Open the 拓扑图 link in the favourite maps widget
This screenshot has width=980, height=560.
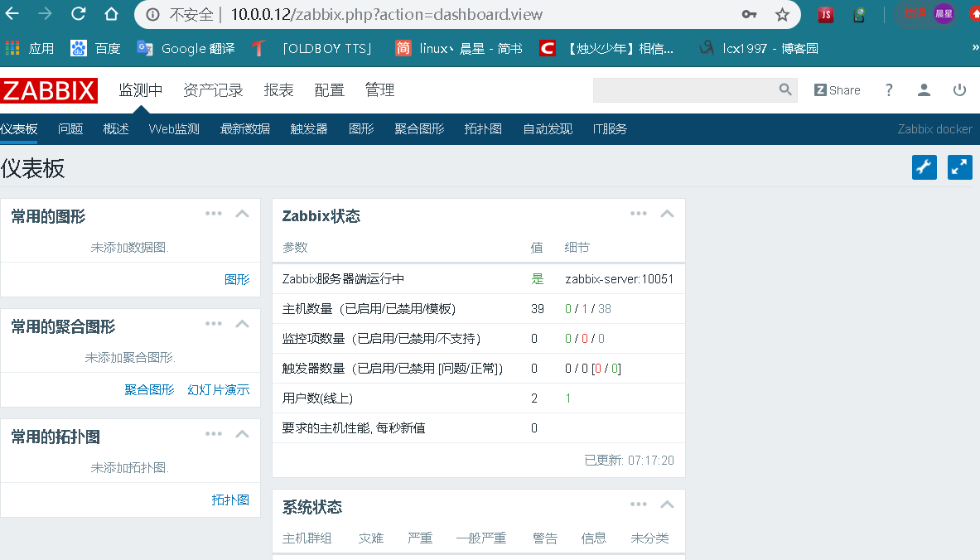pos(230,500)
